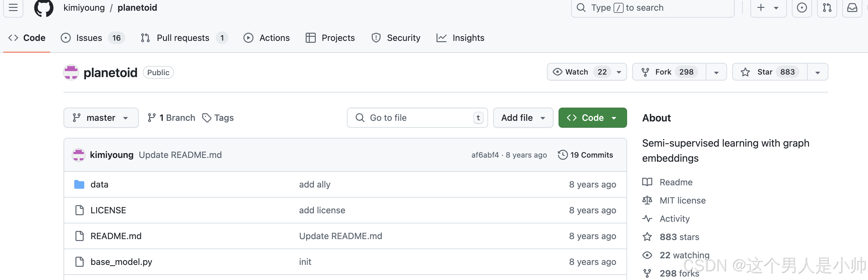
Task: Open the README.md file
Action: 116,236
